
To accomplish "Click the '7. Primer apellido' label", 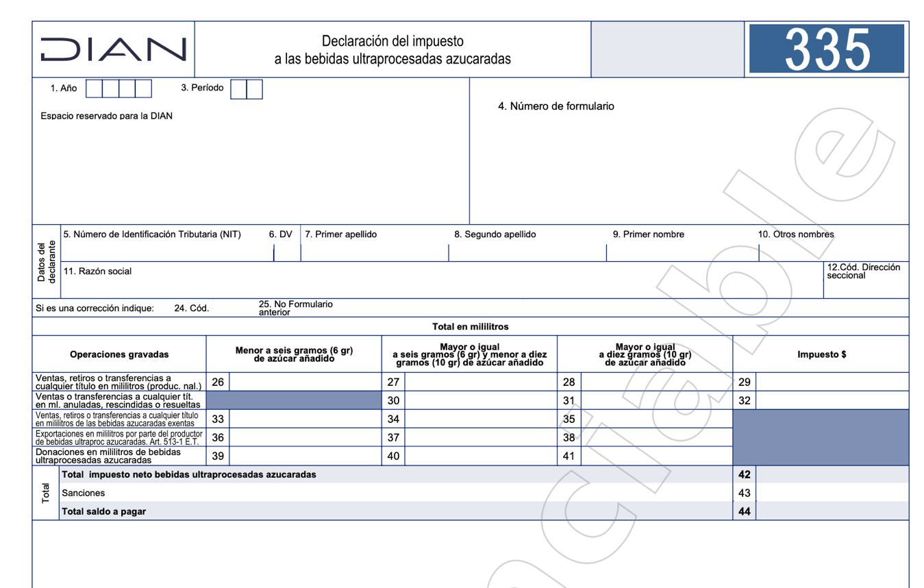I will [x=341, y=234].
